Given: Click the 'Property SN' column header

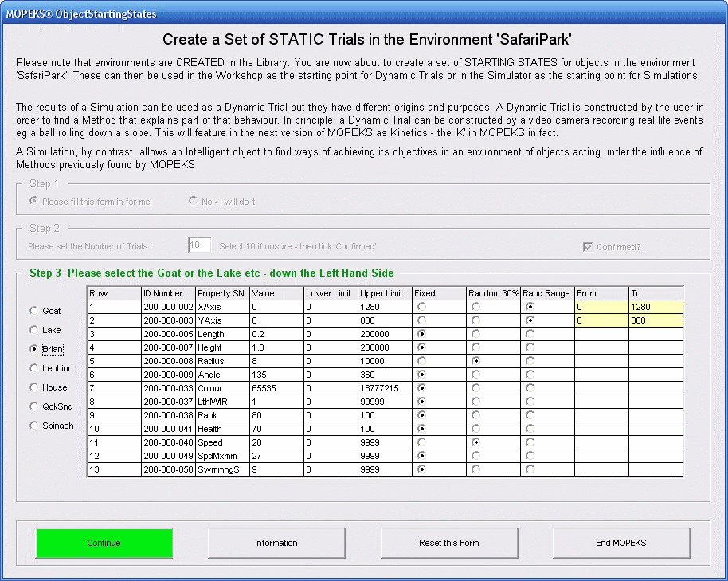Looking at the screenshot, I should tap(222, 293).
